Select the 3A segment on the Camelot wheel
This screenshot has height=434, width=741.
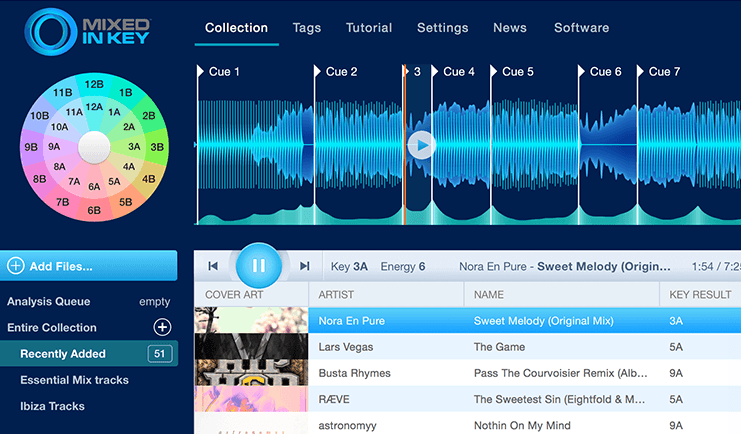coord(134,147)
